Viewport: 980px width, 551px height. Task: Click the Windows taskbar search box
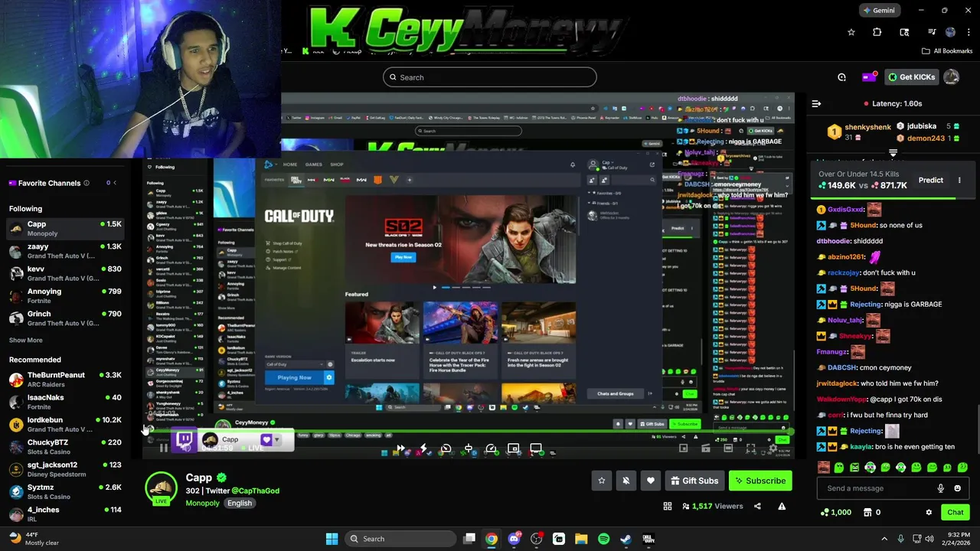click(400, 539)
